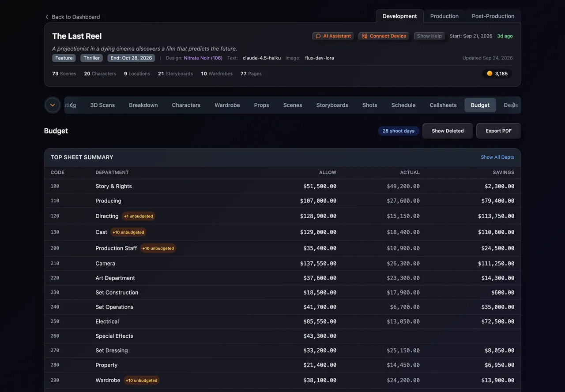Switch to the Development phase tab
Viewport: 565px width, 392px height.
[x=399, y=16]
